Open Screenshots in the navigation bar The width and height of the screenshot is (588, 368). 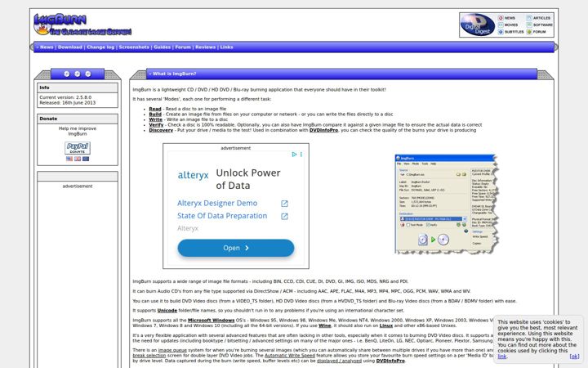(134, 47)
